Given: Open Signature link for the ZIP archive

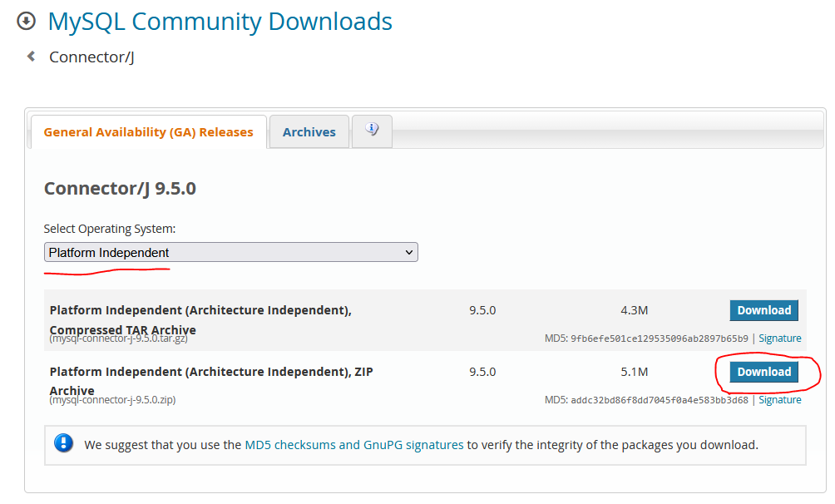Looking at the screenshot, I should [779, 400].
